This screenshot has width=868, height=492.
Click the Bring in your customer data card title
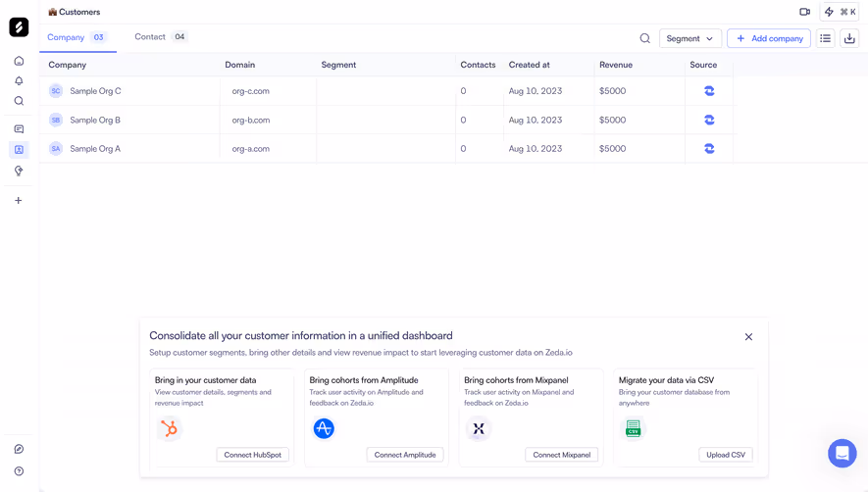coord(205,380)
